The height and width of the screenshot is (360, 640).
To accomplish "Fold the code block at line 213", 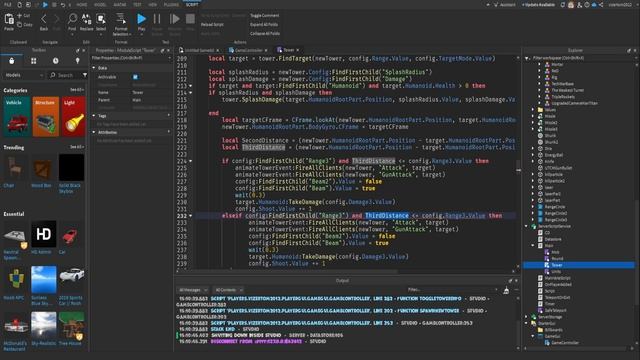I will click(x=191, y=86).
